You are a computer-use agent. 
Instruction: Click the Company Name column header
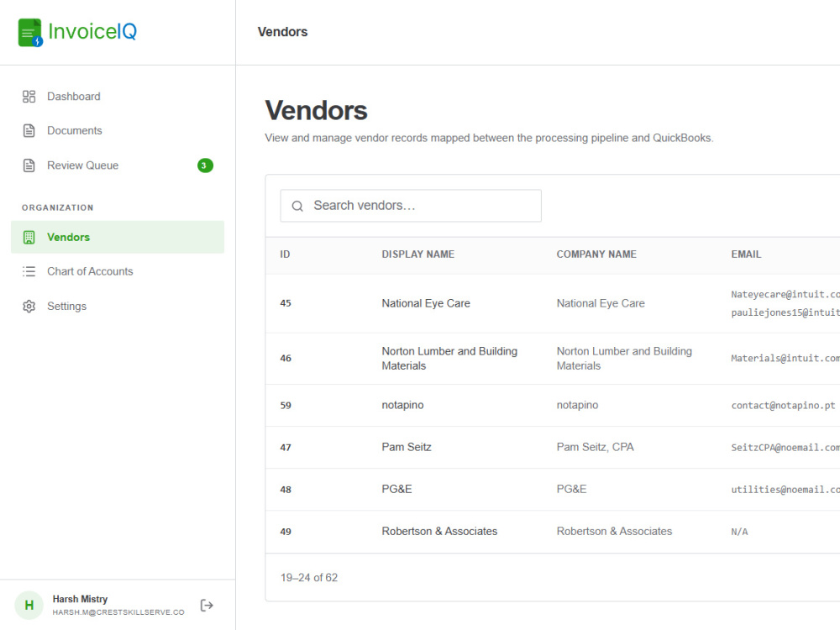coord(596,255)
